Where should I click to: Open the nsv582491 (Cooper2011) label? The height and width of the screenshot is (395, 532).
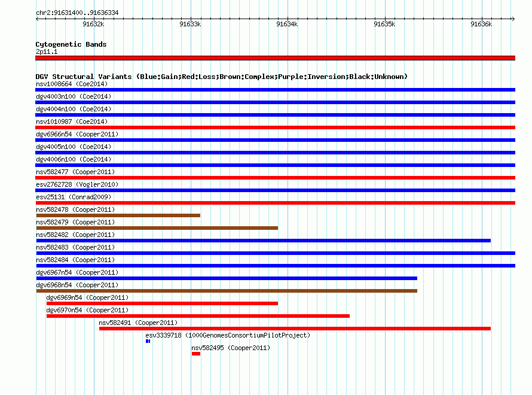pyautogui.click(x=138, y=323)
